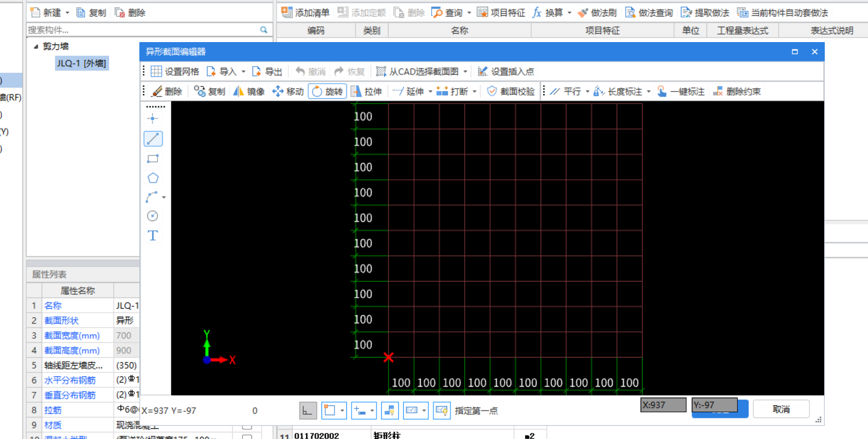Open the 查询 dropdown arrow

[x=469, y=13]
